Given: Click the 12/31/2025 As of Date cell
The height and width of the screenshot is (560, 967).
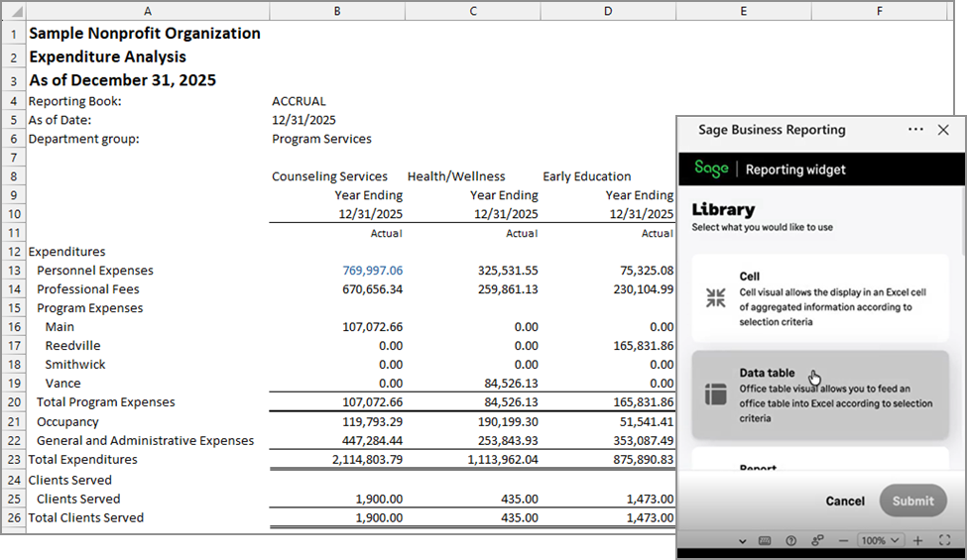Looking at the screenshot, I should click(x=337, y=120).
